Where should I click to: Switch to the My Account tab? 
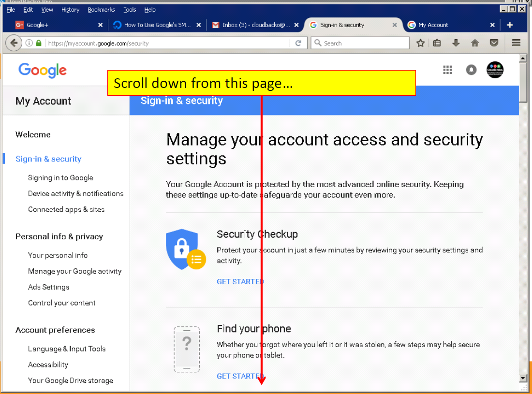tap(451, 25)
